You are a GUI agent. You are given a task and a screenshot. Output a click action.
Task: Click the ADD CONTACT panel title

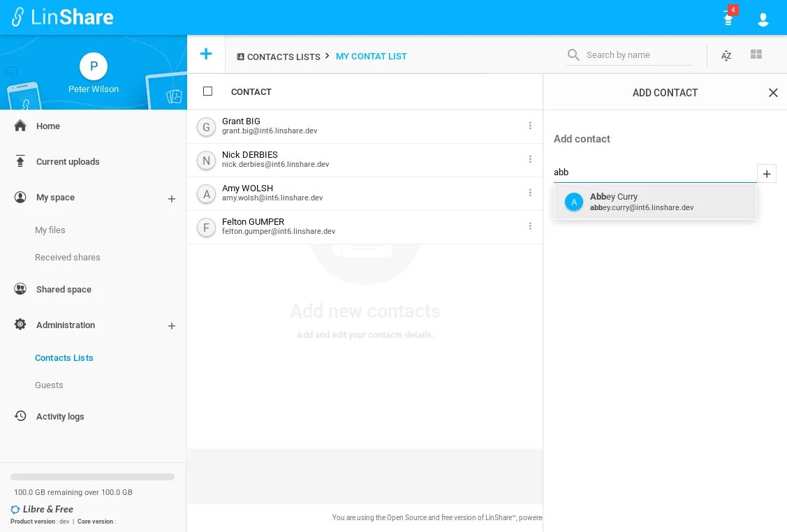[x=665, y=92]
